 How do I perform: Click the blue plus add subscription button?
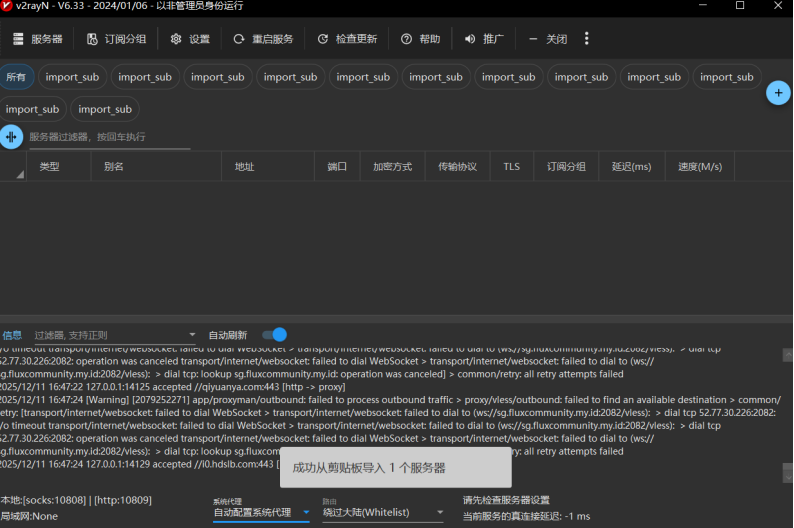778,93
